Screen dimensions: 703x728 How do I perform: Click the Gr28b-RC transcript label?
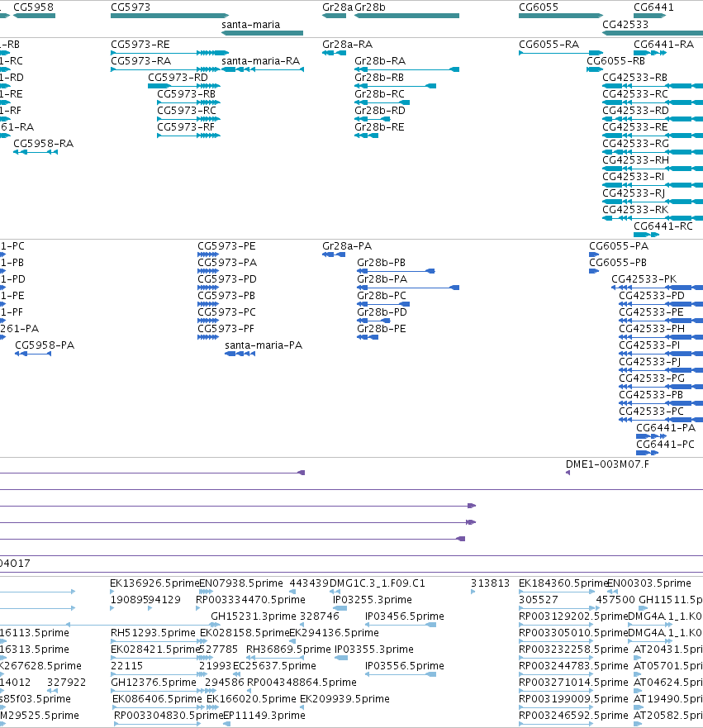[379, 94]
